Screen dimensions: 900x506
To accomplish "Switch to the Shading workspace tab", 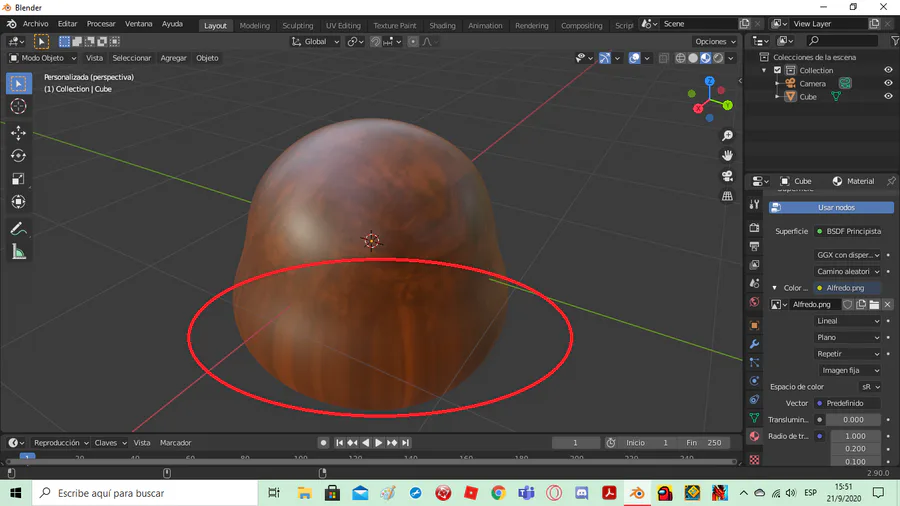I will click(442, 25).
